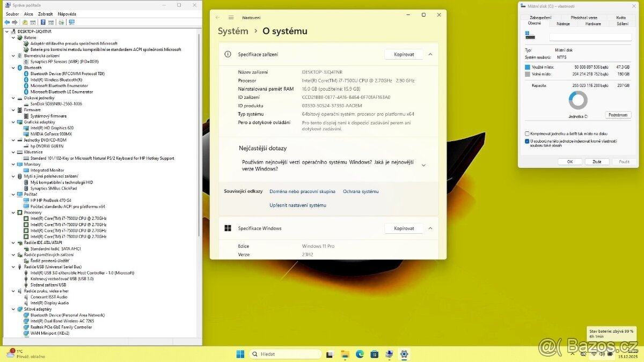Switch to the Hardware tab in disk properties
This screenshot has width=644, height=362.
[x=594, y=23]
